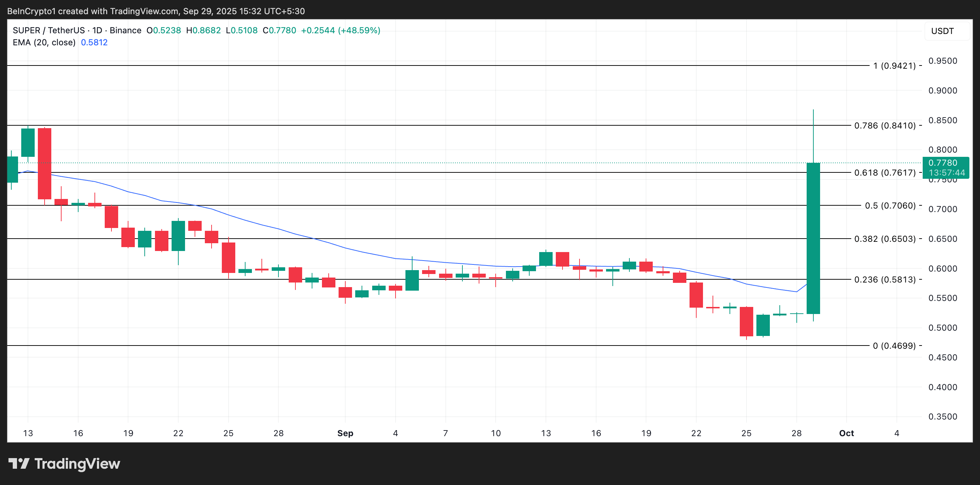Click the high value H0.8682

point(204,30)
